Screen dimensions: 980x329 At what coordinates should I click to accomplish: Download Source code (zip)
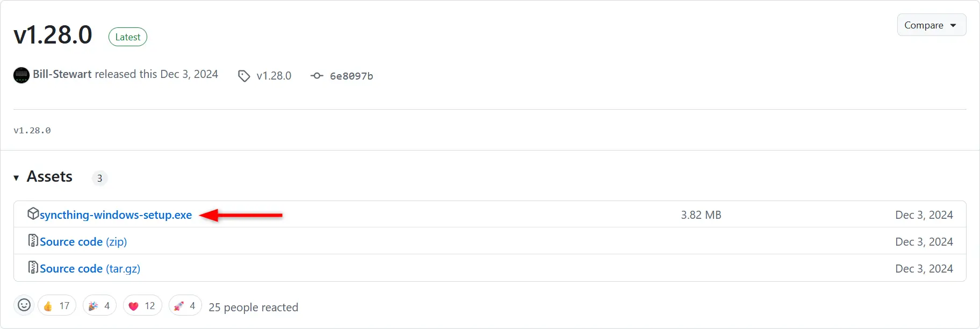[83, 241]
